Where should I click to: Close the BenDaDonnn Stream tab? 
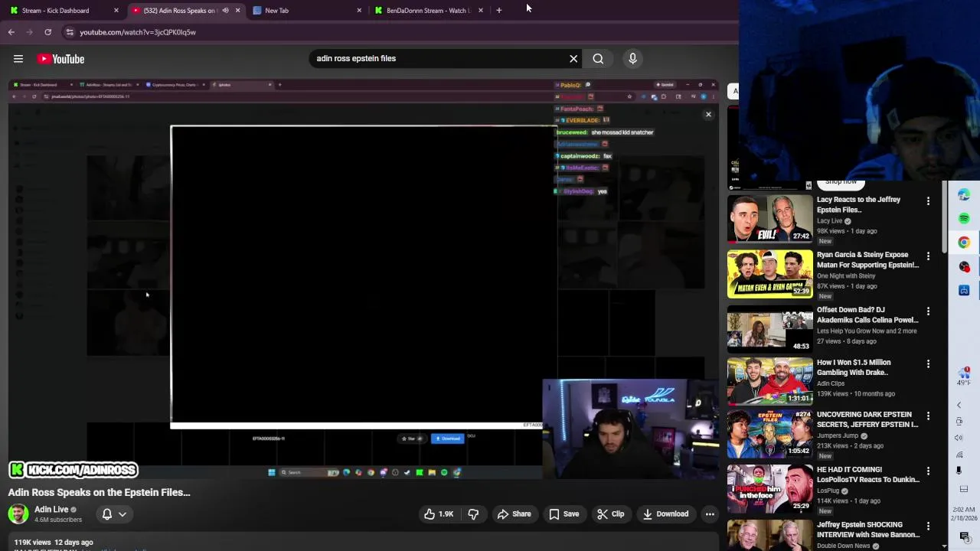pyautogui.click(x=481, y=11)
